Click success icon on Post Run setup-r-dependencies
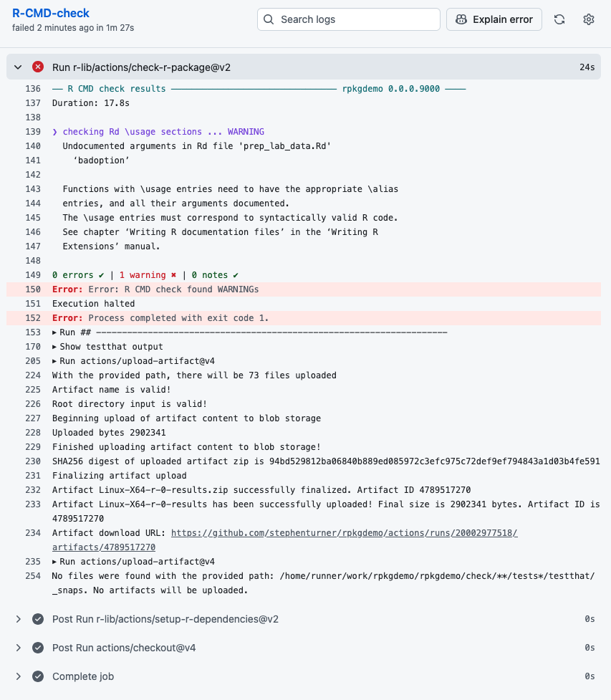The image size is (611, 700). [x=37, y=618]
